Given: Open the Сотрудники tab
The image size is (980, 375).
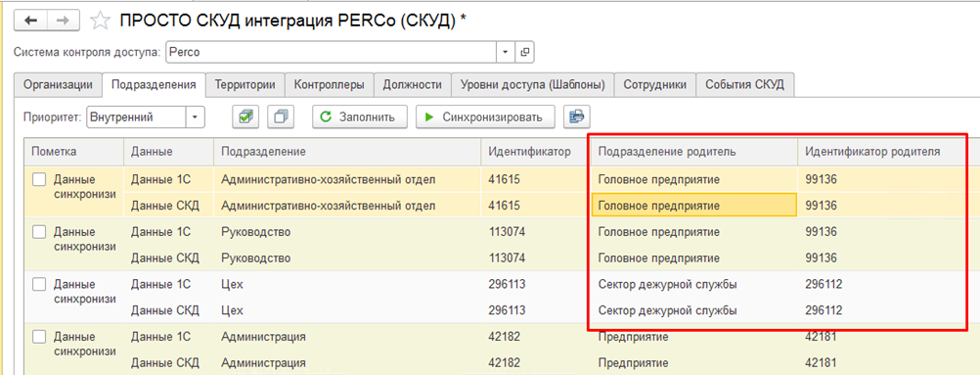Looking at the screenshot, I should click(x=655, y=84).
